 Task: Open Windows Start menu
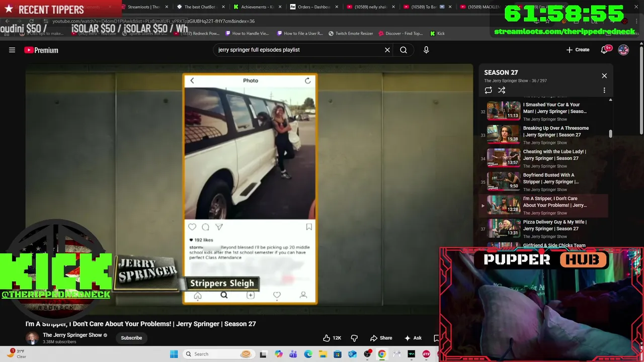coord(174,354)
